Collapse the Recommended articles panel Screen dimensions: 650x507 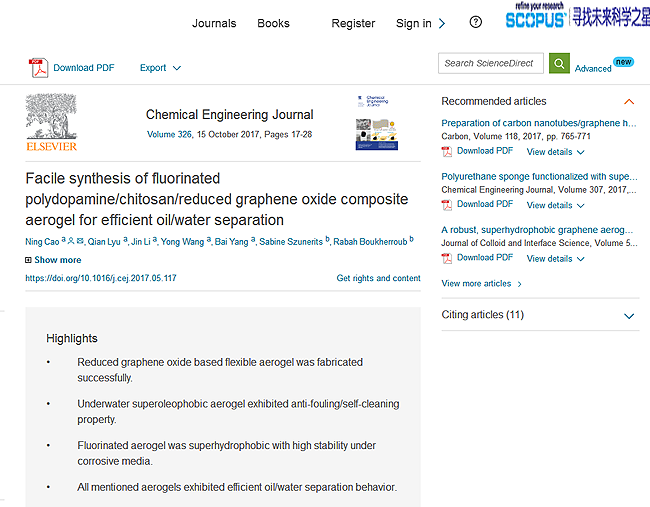tap(629, 101)
